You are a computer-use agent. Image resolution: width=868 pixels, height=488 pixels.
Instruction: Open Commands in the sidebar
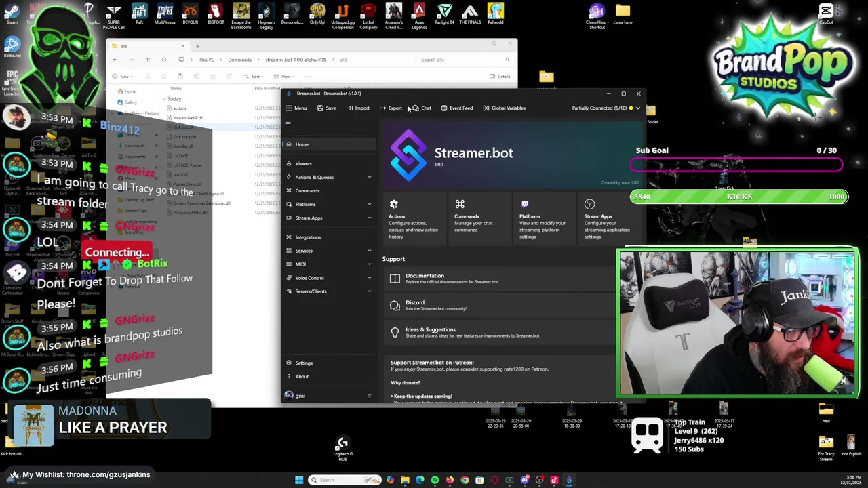330,190
